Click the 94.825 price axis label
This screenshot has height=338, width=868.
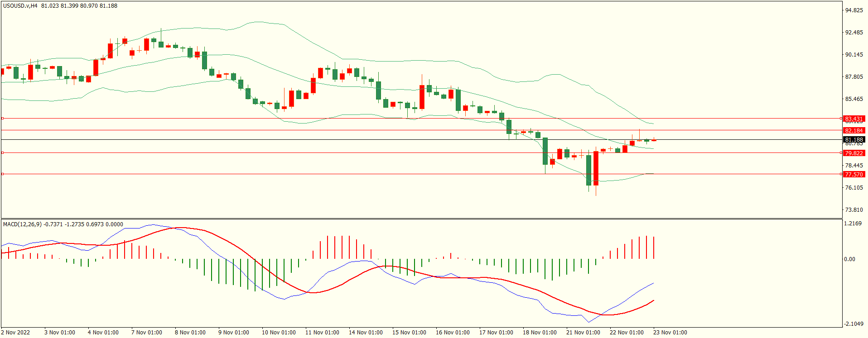(854, 10)
